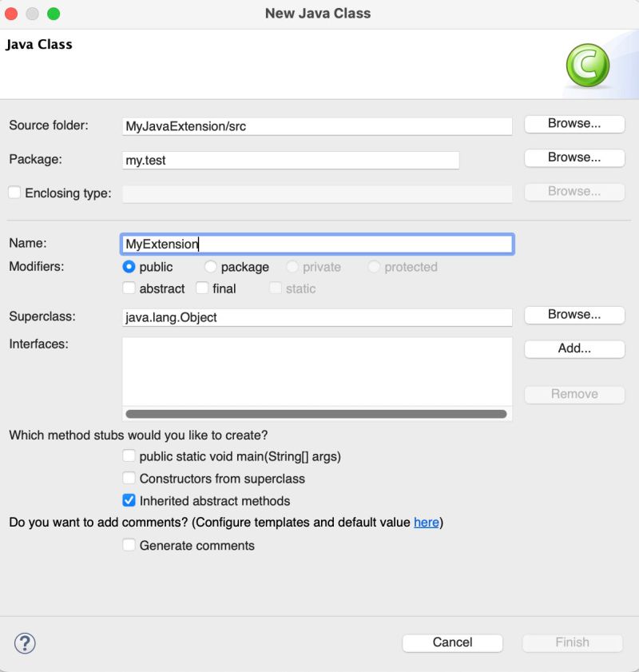This screenshot has width=639, height=672.
Task: Select the "public" visibility modifier
Action: click(x=129, y=267)
